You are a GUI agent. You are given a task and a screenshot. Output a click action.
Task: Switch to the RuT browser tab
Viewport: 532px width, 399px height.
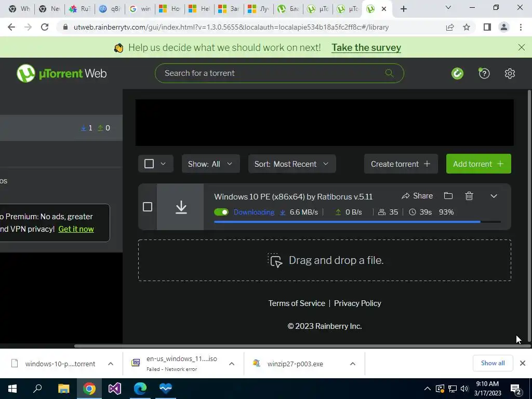tap(79, 9)
